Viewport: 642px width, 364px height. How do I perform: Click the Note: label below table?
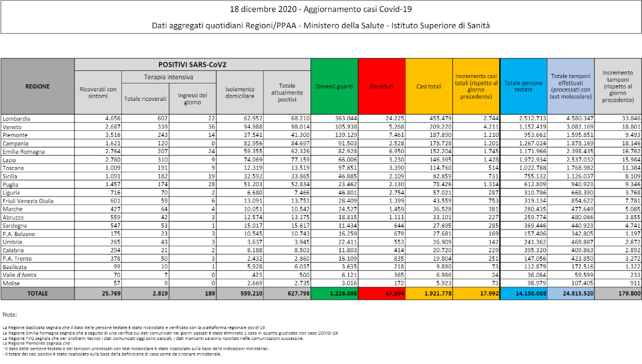[10, 315]
